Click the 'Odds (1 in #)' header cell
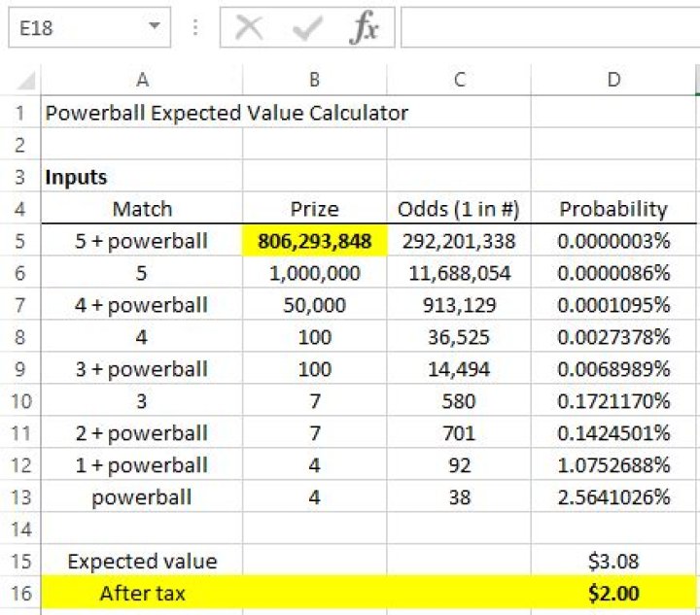The image size is (700, 615). click(x=459, y=209)
